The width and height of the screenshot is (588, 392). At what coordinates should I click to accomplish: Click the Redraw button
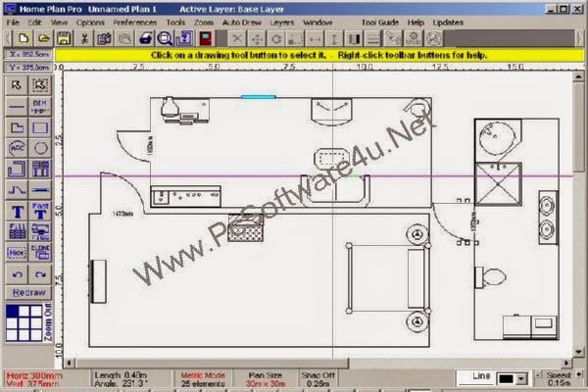(28, 293)
